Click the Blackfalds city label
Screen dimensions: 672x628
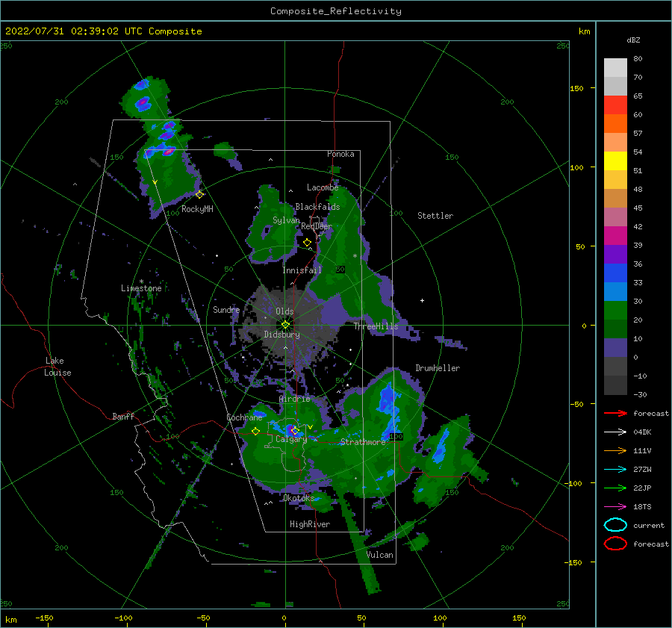(317, 207)
